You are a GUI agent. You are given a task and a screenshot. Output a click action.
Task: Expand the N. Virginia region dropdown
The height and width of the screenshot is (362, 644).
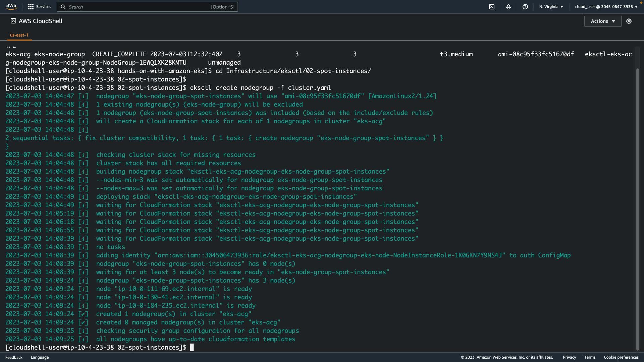tap(551, 7)
